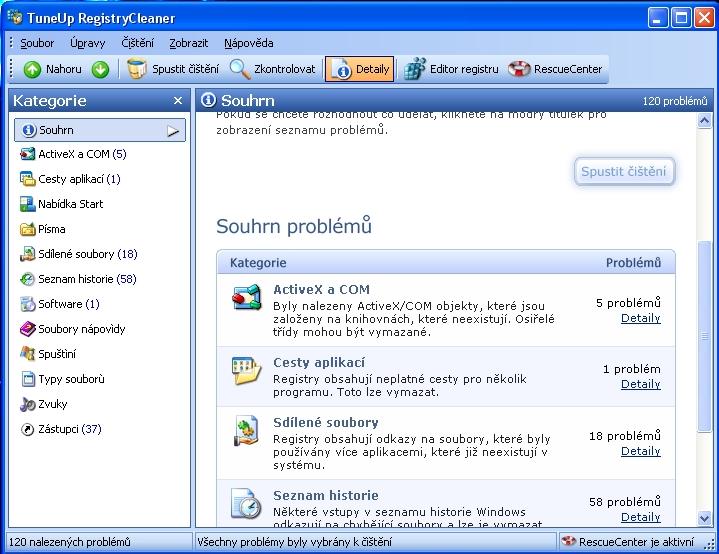This screenshot has width=719, height=554.
Task: Click the Spustit čištění bucket icon in toolbar
Action: 136,69
